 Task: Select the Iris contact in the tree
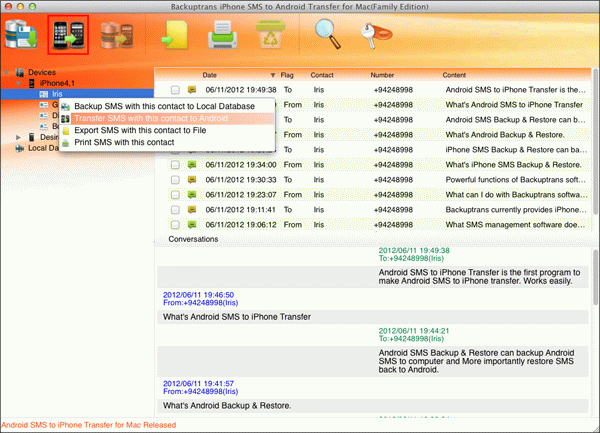[x=57, y=94]
